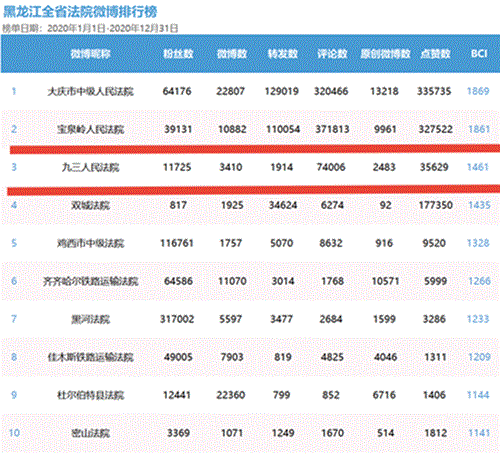Screen dimensions: 500x456
Task: Click the 点赞数 column header
Action: [435, 54]
